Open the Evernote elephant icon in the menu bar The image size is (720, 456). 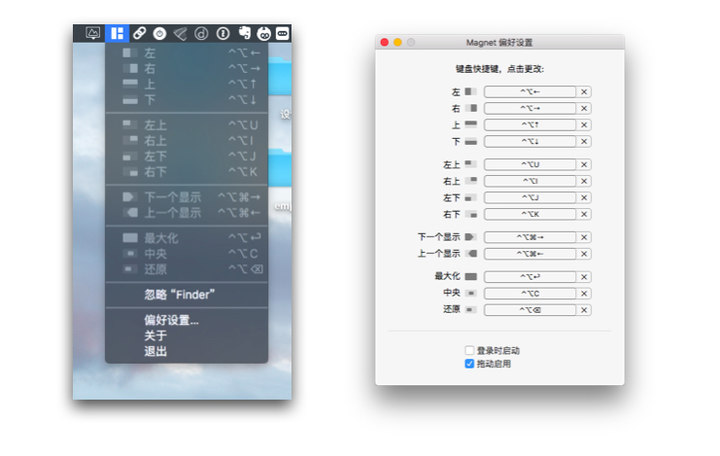244,33
